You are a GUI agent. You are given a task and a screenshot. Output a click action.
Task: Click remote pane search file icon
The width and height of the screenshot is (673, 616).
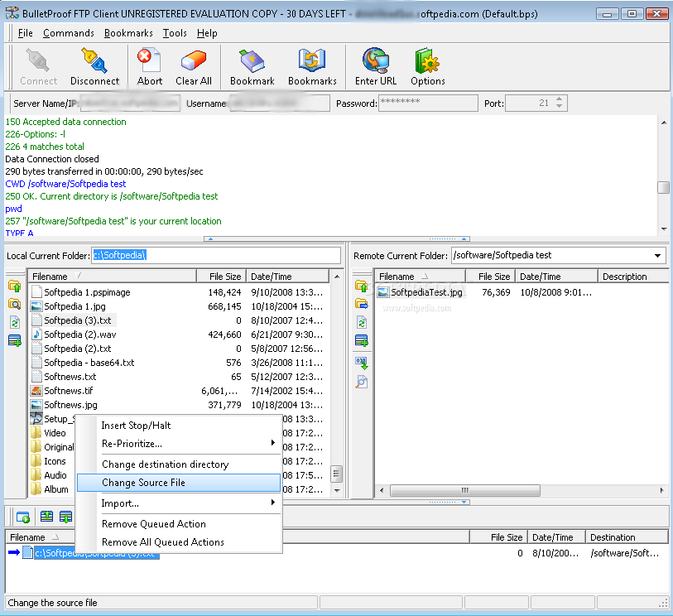click(362, 382)
